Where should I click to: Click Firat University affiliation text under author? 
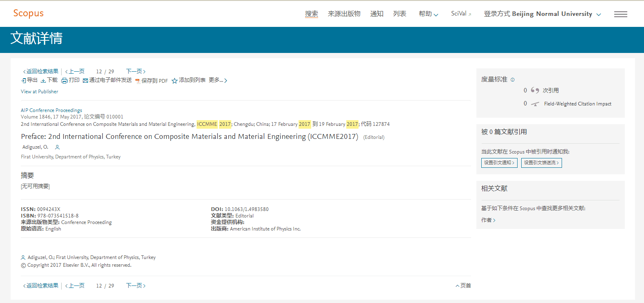tap(71, 157)
